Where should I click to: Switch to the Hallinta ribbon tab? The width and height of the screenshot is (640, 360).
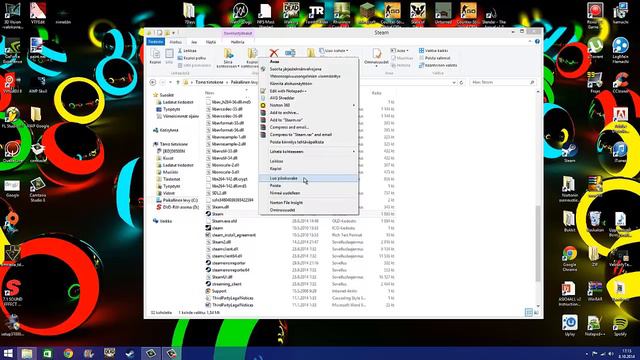point(238,42)
